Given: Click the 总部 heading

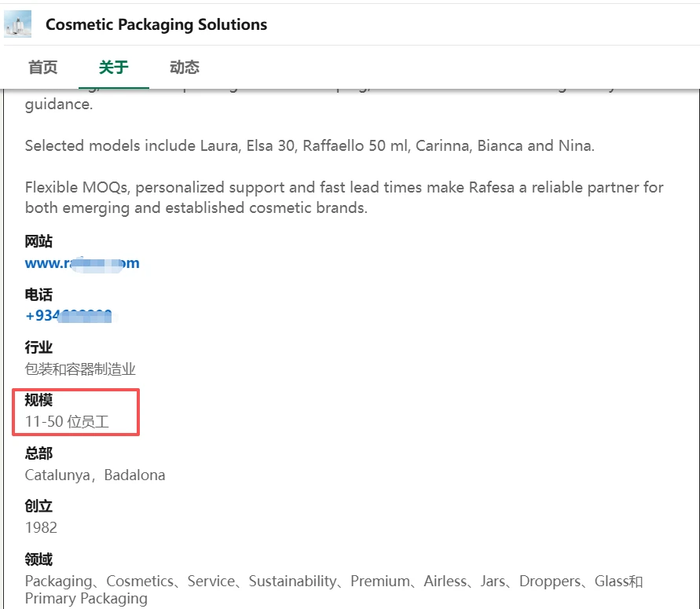Looking at the screenshot, I should [x=38, y=453].
